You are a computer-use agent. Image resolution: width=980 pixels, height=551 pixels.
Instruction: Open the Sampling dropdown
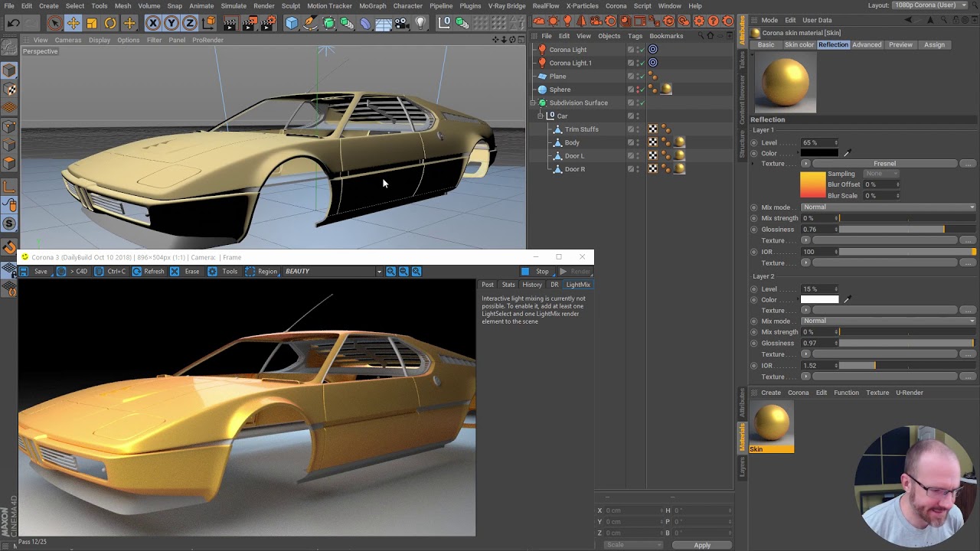tap(881, 174)
